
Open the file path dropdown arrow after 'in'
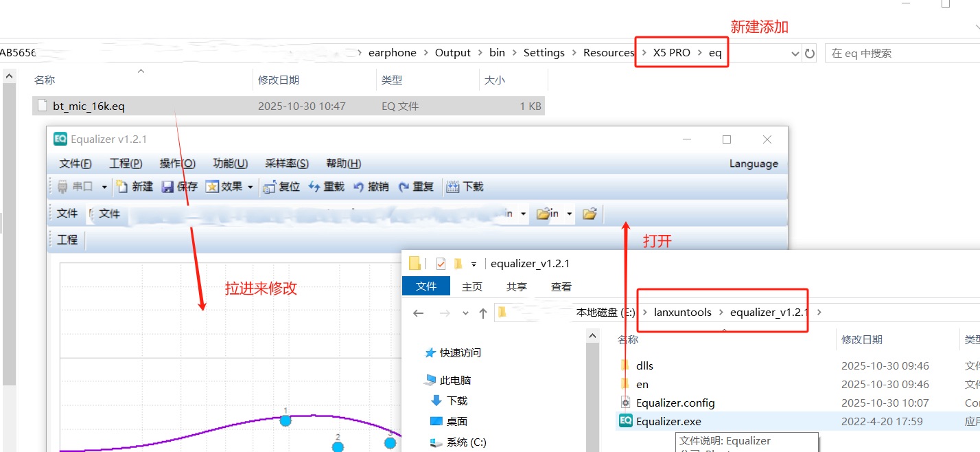click(x=524, y=214)
